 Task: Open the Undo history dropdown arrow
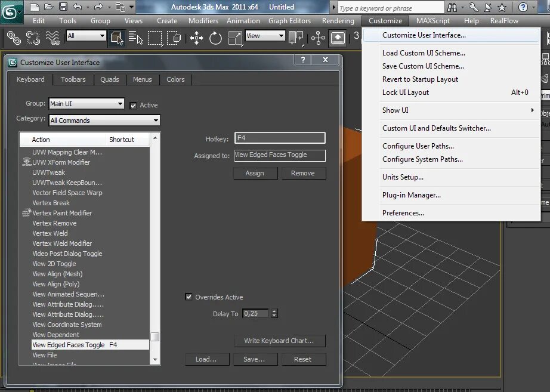click(87, 7)
